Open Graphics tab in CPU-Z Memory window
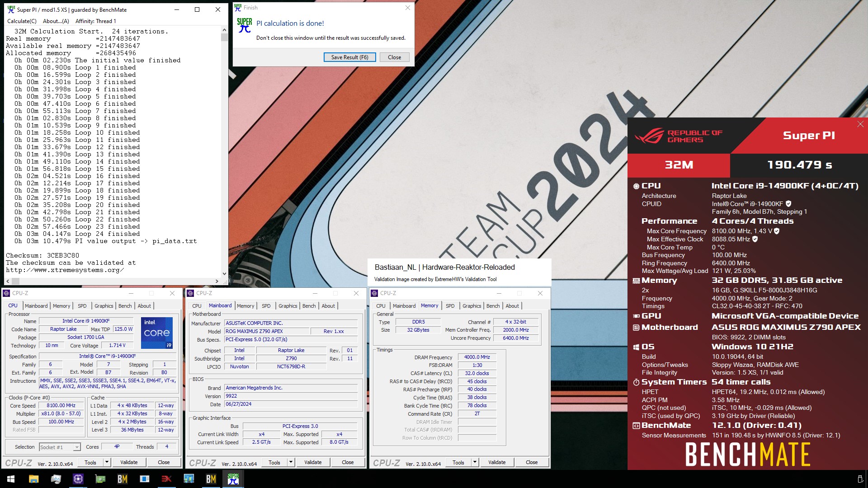 coord(472,306)
